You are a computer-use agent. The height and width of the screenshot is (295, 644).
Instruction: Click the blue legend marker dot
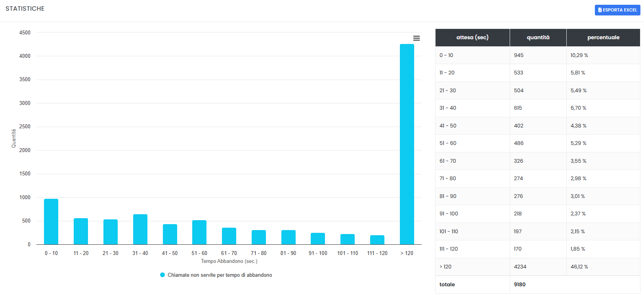point(162,275)
